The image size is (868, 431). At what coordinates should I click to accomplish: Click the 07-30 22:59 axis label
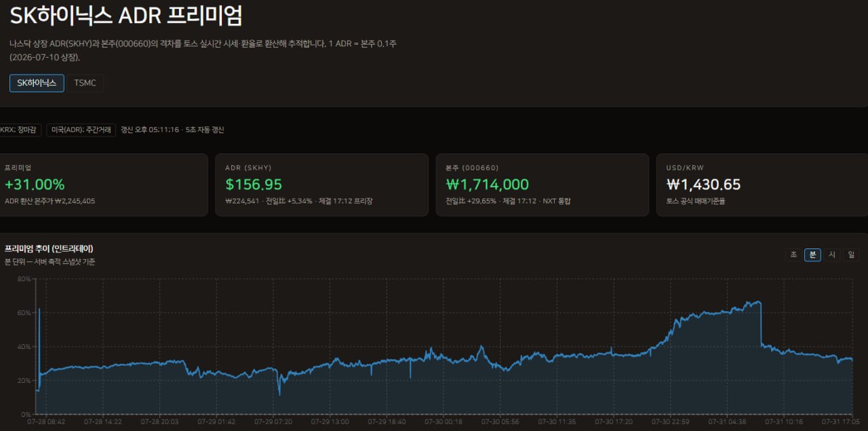(x=671, y=421)
